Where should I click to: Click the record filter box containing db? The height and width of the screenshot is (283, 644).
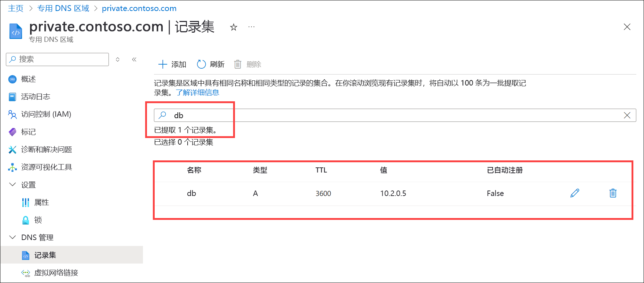[x=395, y=115]
